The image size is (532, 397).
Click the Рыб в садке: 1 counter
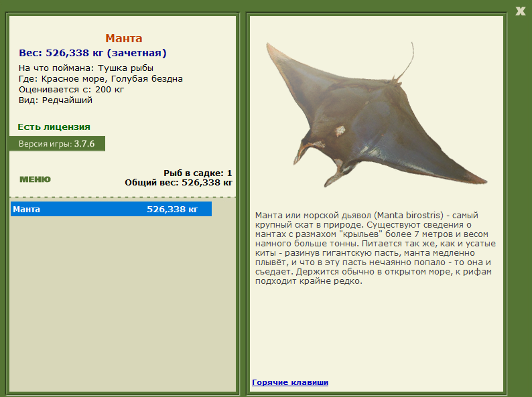coord(198,173)
